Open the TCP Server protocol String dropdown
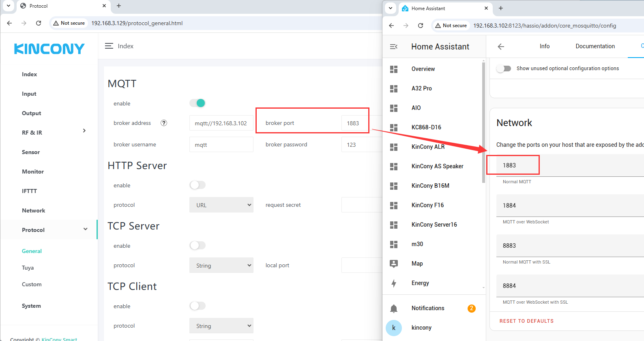 point(221,265)
